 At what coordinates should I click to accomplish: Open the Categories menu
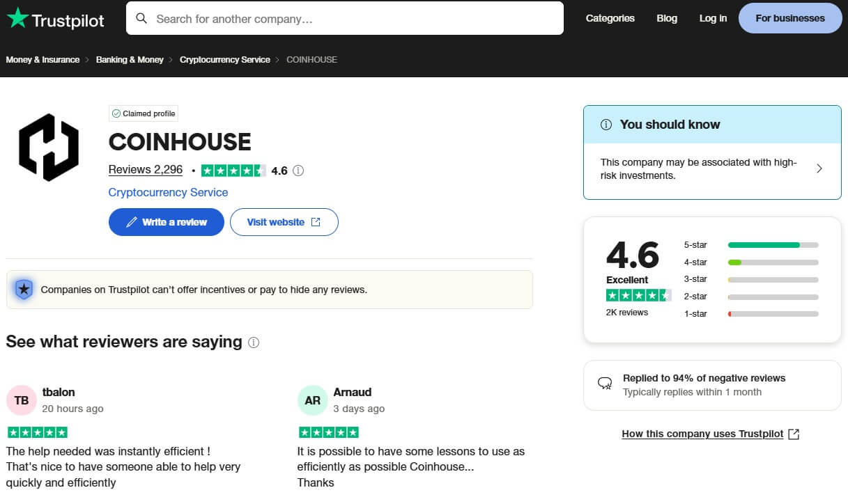tap(610, 19)
